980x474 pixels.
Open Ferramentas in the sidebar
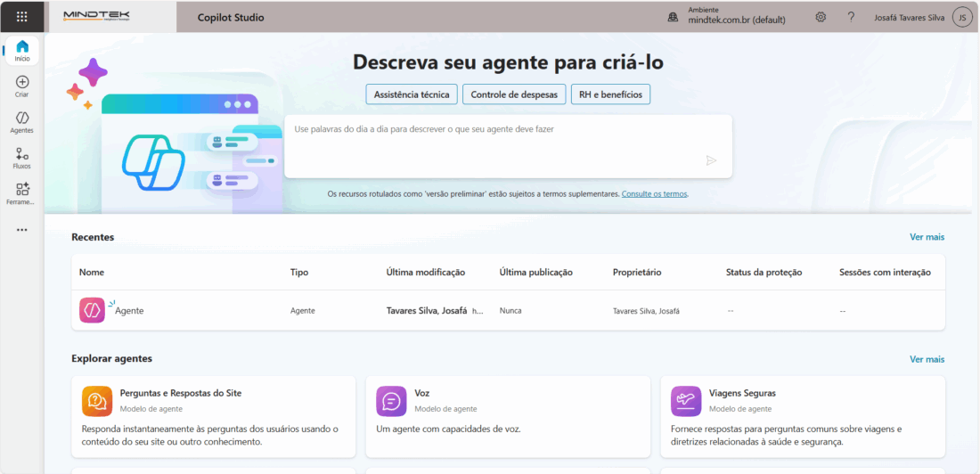[x=22, y=194]
